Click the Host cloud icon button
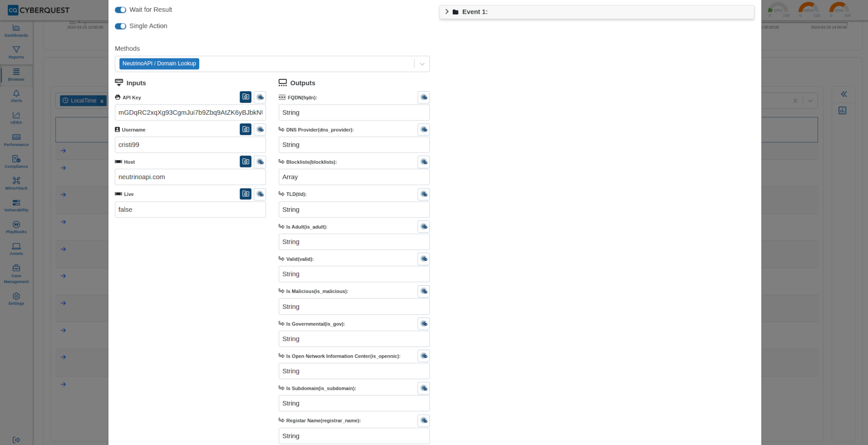Viewport: 868px width, 445px height. coord(260,162)
